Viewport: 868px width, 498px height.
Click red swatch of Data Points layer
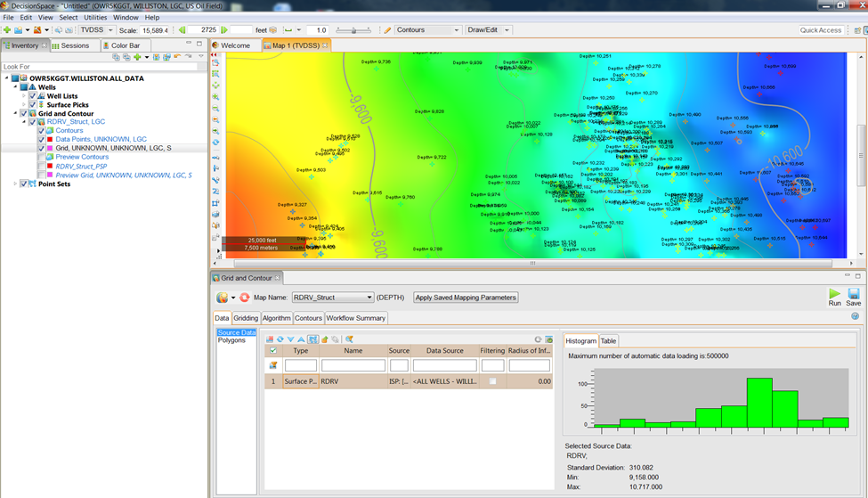tap(50, 140)
